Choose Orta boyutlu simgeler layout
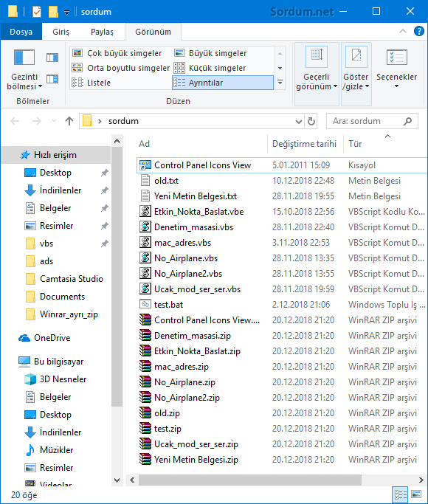This screenshot has height=504, width=428. 120,68
